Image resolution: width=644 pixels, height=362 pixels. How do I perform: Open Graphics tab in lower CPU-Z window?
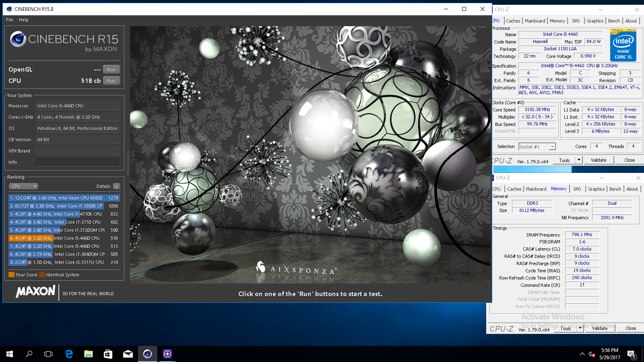tap(596, 189)
